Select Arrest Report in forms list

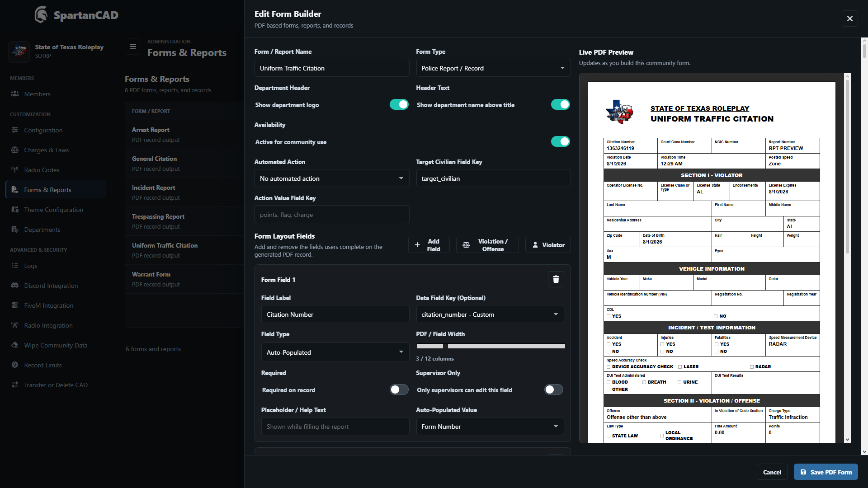pyautogui.click(x=184, y=135)
